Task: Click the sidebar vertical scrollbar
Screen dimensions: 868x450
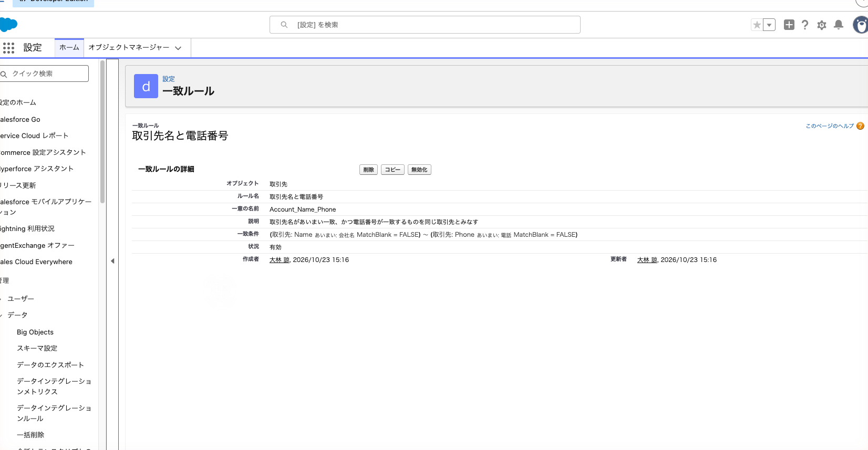Action: [x=102, y=131]
